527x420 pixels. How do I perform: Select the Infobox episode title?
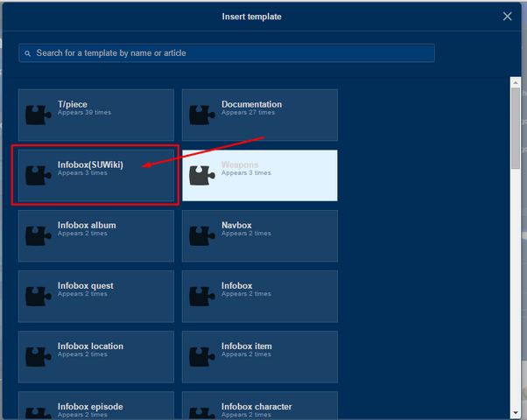click(90, 407)
